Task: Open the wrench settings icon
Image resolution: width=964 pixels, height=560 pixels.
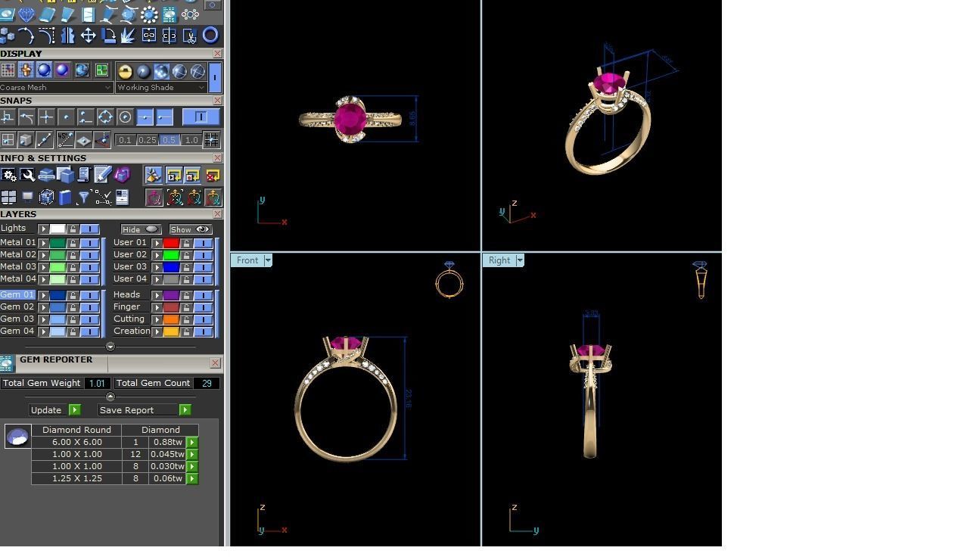Action: 28,175
